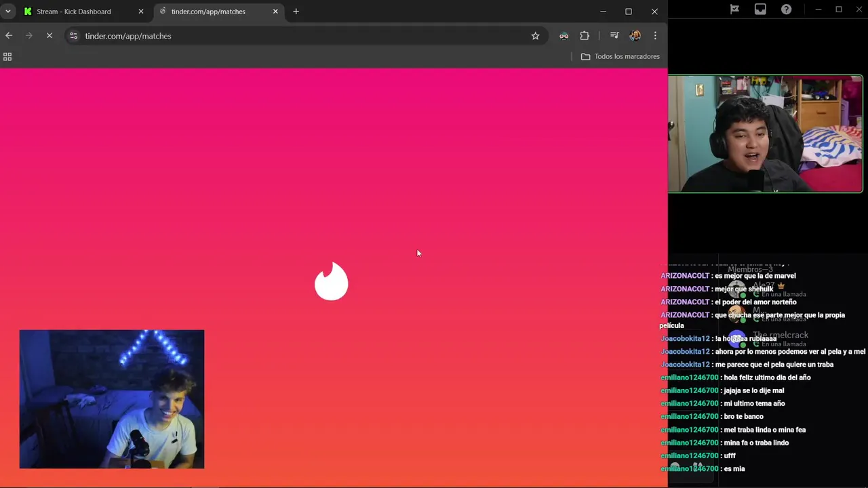Close the tinder.com tab
Viewport: 868px width, 488px height.
coord(275,12)
